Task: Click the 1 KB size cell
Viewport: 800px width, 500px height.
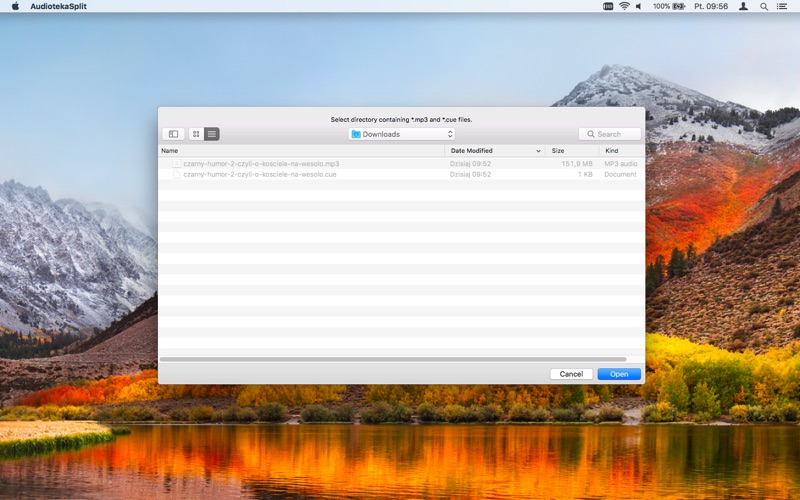Action: (x=585, y=174)
